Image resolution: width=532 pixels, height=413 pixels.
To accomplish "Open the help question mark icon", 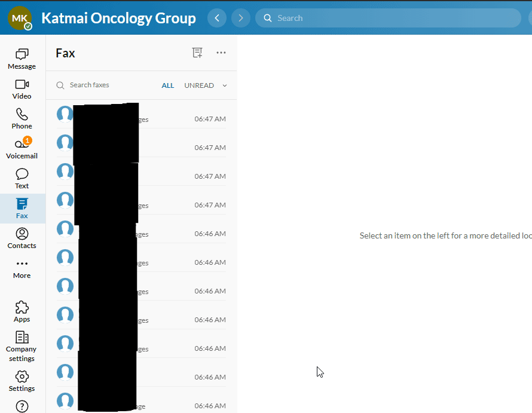I will coord(22,406).
